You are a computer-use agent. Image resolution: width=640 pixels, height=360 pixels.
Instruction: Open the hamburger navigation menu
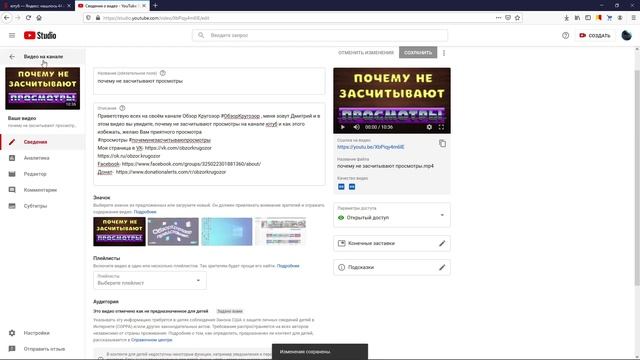tap(12, 36)
